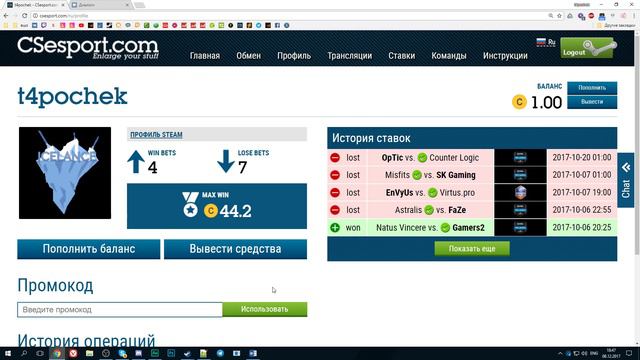Select the Astralis vs. FaZe match
This screenshot has width=640, height=360.
(430, 210)
